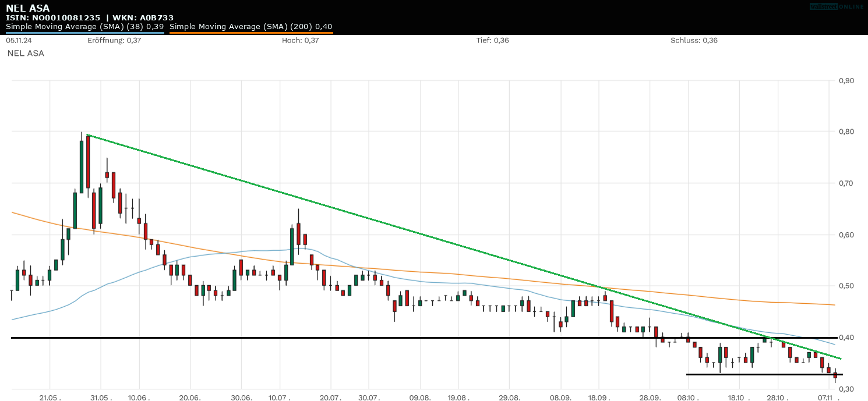Click the 0,40 price axis label

[x=846, y=337]
